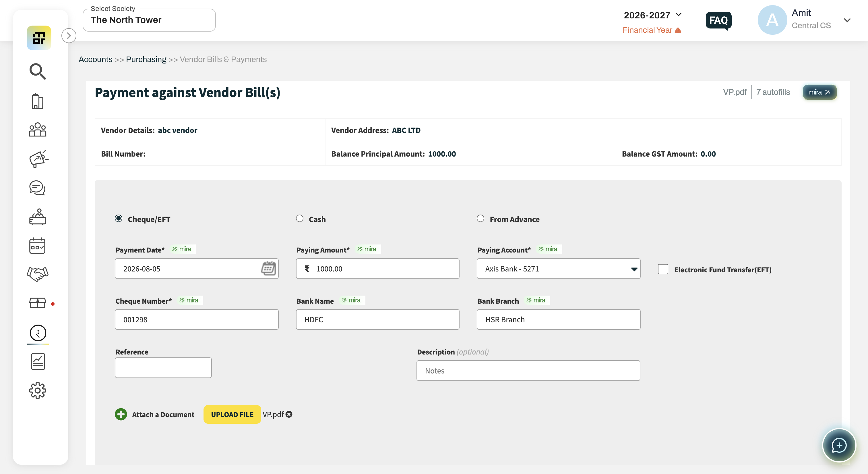Click the mira badge next to Paying Amount
Screen dimensions: 868x474
367,249
